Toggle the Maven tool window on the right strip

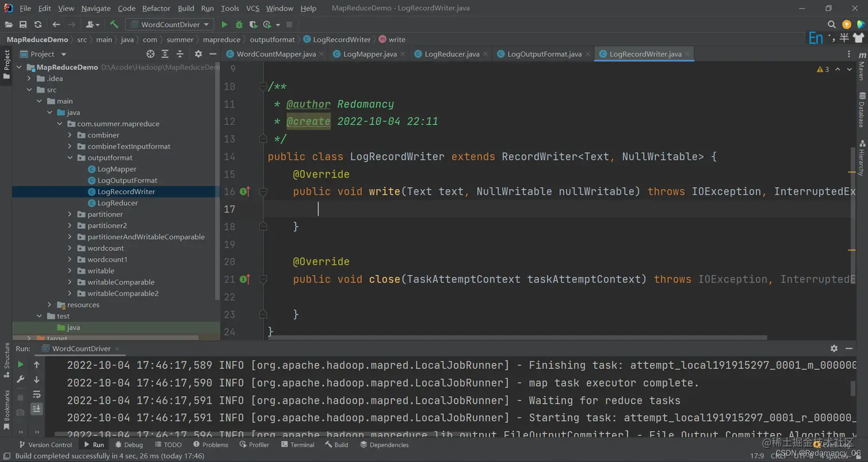click(861, 65)
